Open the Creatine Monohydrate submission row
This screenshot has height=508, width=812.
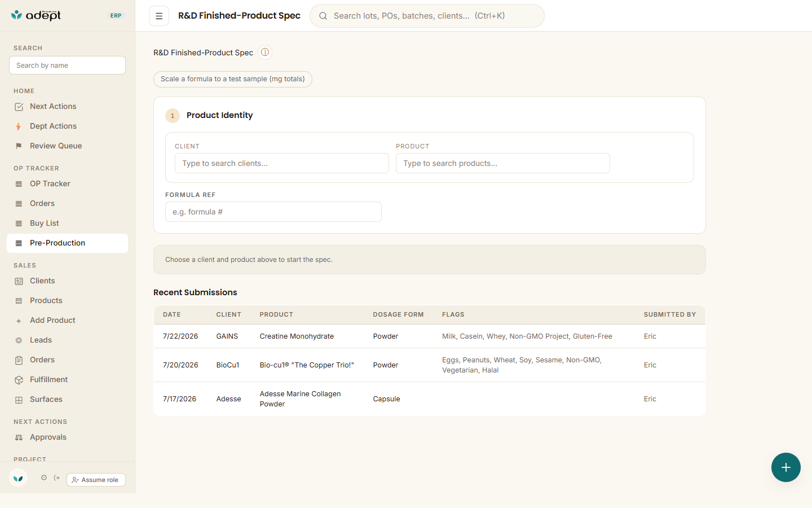pyautogui.click(x=430, y=336)
